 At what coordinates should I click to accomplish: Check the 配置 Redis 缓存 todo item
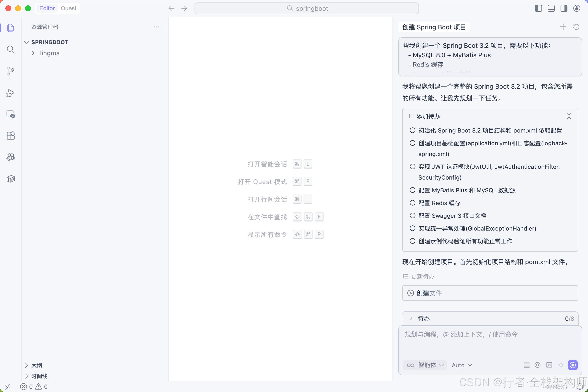[412, 203]
